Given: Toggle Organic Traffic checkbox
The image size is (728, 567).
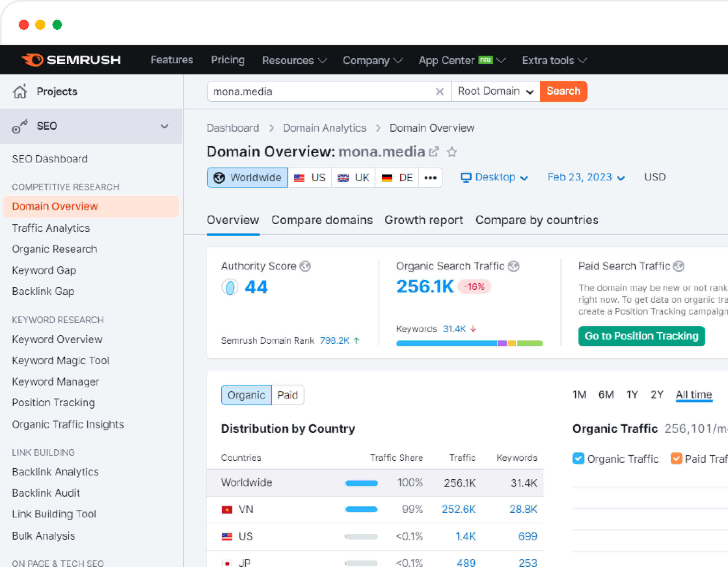Looking at the screenshot, I should (578, 459).
